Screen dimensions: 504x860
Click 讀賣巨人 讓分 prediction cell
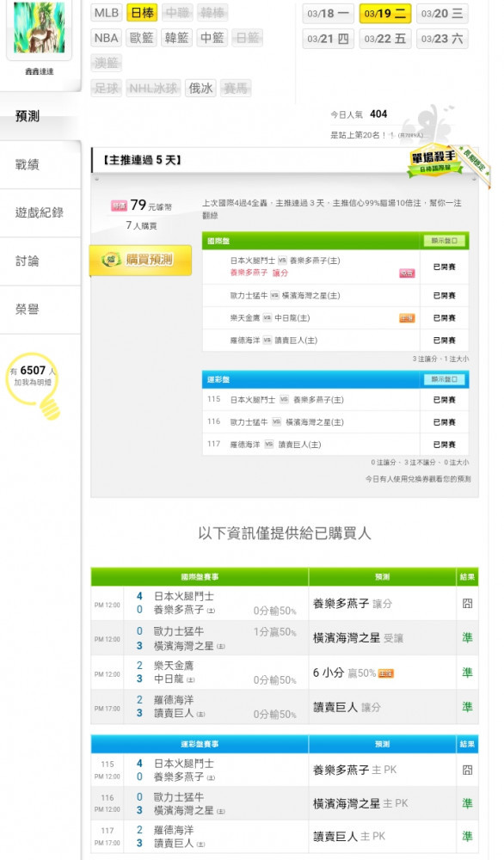click(x=382, y=707)
